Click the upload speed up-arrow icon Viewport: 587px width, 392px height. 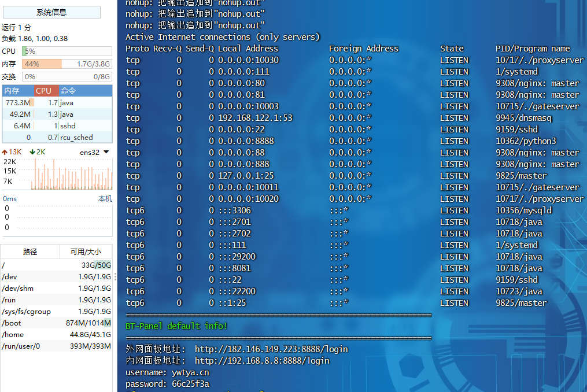pyautogui.click(x=5, y=152)
